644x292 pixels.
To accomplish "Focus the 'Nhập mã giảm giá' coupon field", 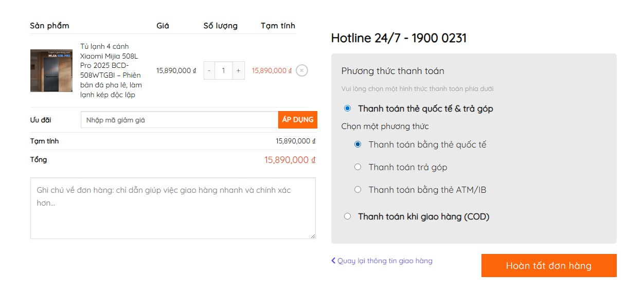I will click(x=179, y=120).
